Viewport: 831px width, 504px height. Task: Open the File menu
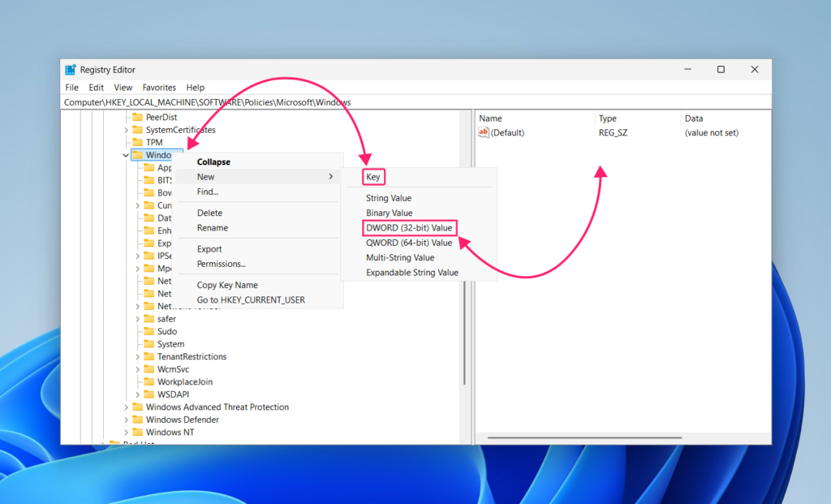coord(71,88)
